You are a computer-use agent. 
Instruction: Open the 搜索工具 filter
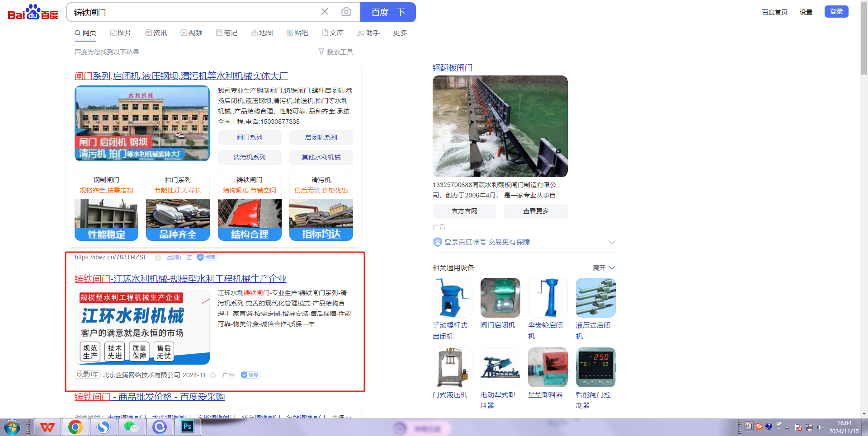[x=335, y=52]
